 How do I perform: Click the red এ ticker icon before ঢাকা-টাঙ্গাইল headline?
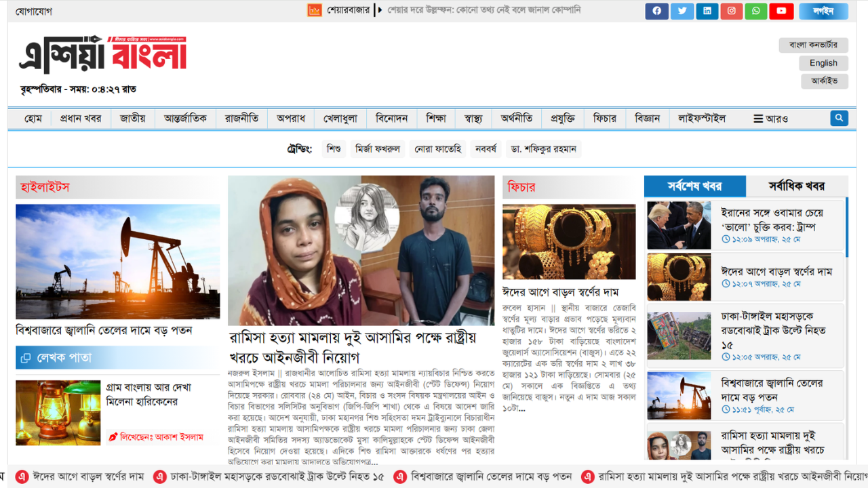click(160, 477)
